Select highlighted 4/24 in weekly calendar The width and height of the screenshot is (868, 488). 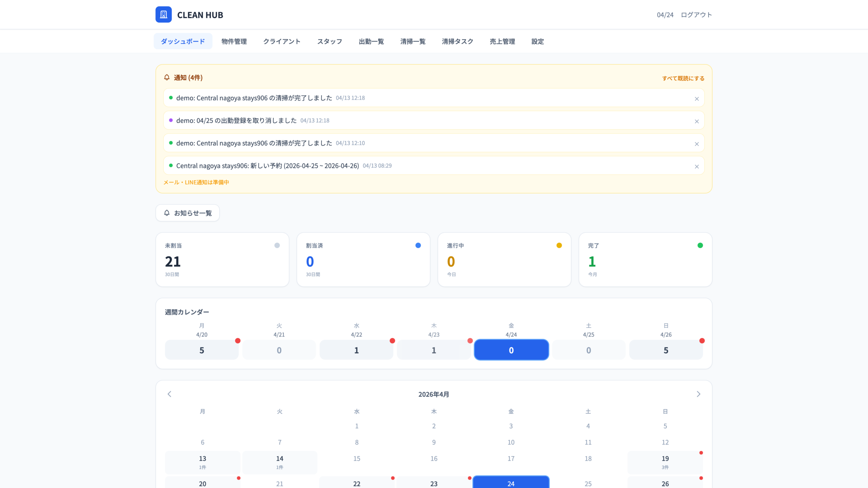(x=511, y=350)
